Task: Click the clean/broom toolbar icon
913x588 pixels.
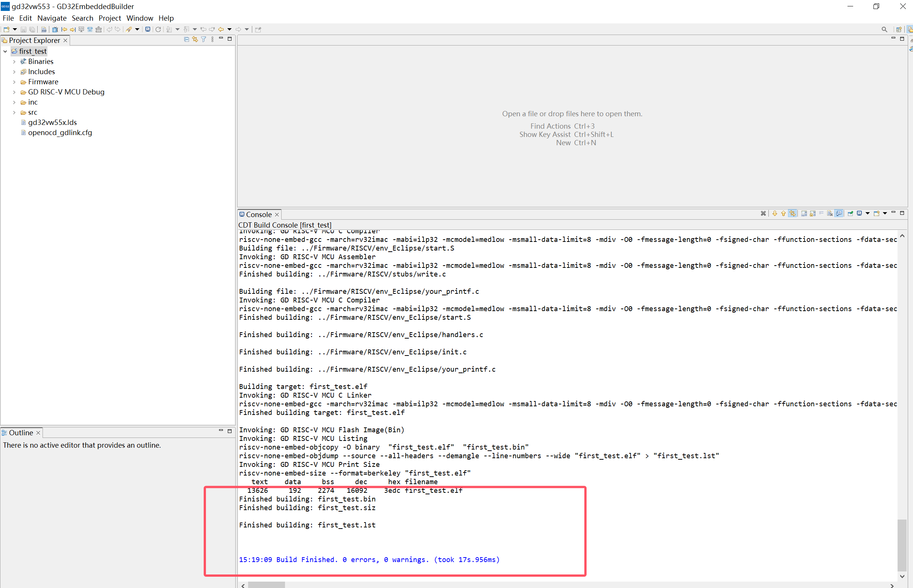Action: click(99, 29)
